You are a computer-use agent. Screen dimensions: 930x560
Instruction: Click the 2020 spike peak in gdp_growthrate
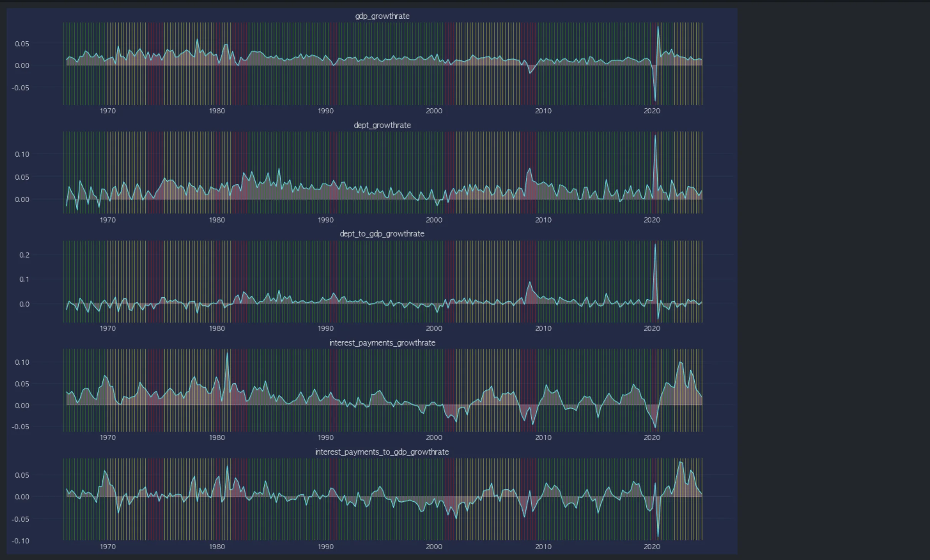click(658, 27)
